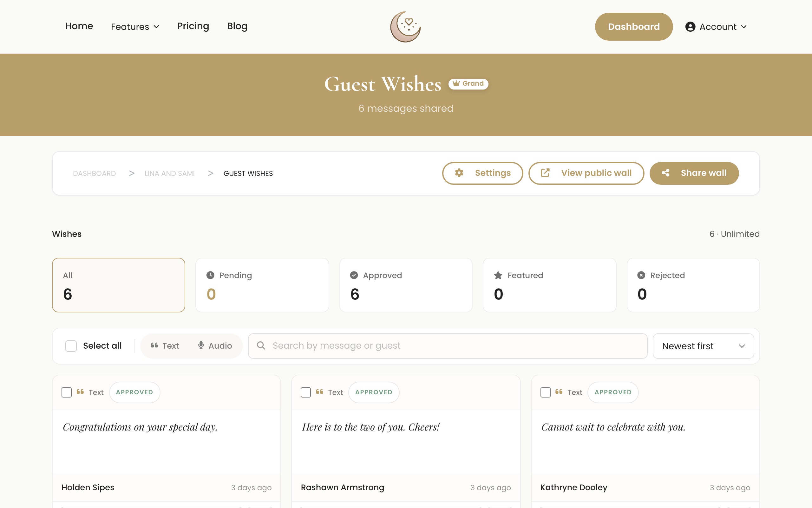Click APPROVED badge on Rashawn Armstrong card
The height and width of the screenshot is (508, 812).
pos(374,392)
